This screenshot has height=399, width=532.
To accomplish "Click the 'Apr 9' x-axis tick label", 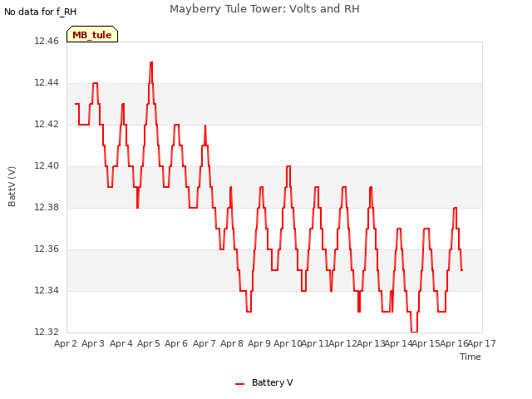I will [x=259, y=343].
